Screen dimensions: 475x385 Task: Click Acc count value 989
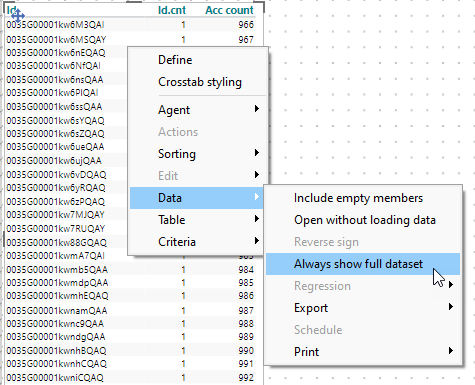pyautogui.click(x=246, y=337)
